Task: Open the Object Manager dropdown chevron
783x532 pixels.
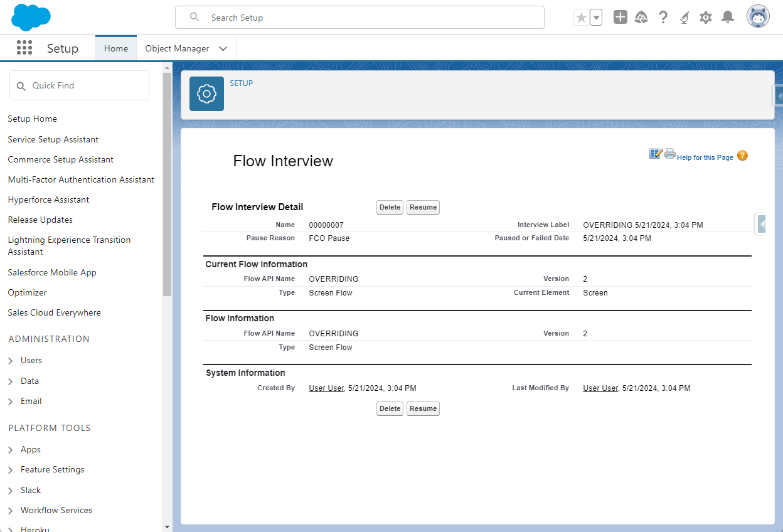Action: pos(223,48)
